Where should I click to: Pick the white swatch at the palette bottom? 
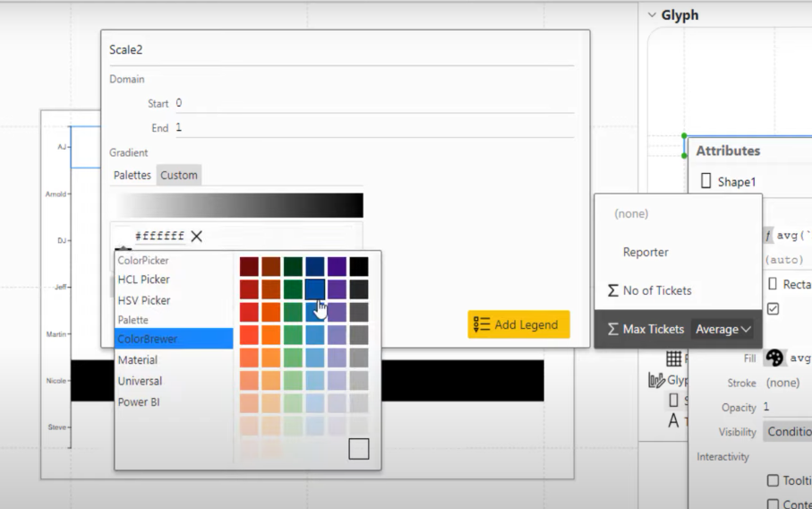pyautogui.click(x=359, y=449)
